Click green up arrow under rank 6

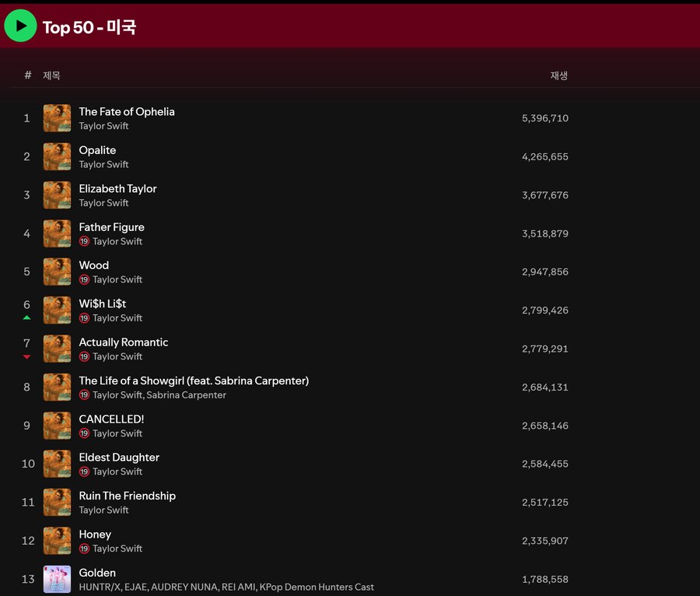pos(27,317)
